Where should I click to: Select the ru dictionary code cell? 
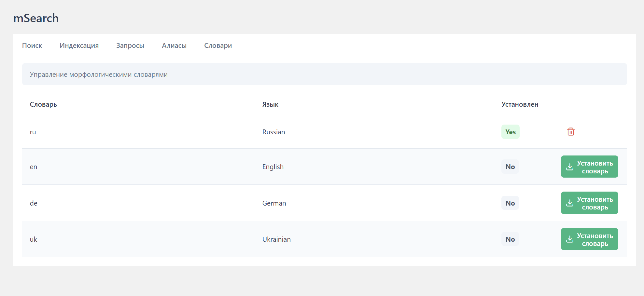click(x=33, y=132)
